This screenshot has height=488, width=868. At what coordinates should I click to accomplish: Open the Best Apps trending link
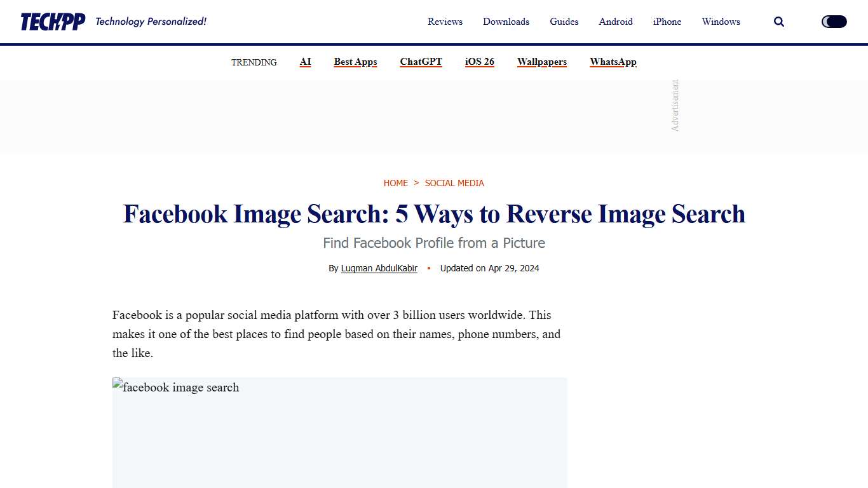355,62
